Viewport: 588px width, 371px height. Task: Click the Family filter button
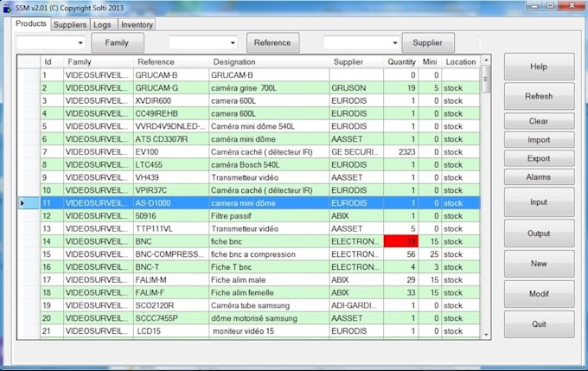point(118,42)
